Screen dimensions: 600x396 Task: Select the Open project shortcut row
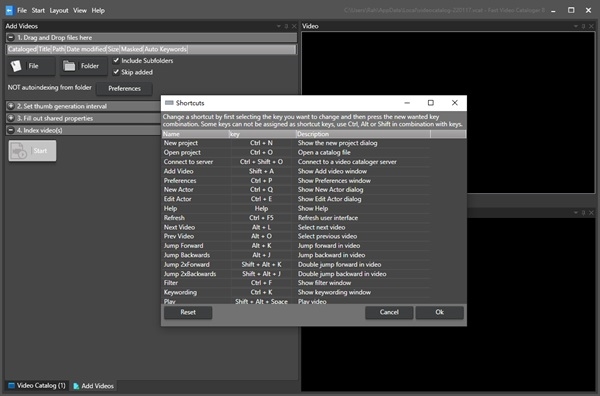tap(296, 152)
